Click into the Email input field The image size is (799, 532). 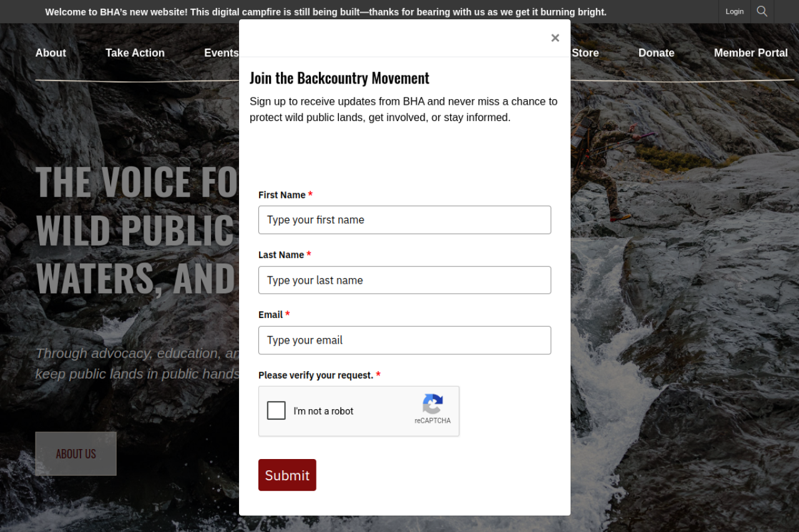[x=404, y=340]
